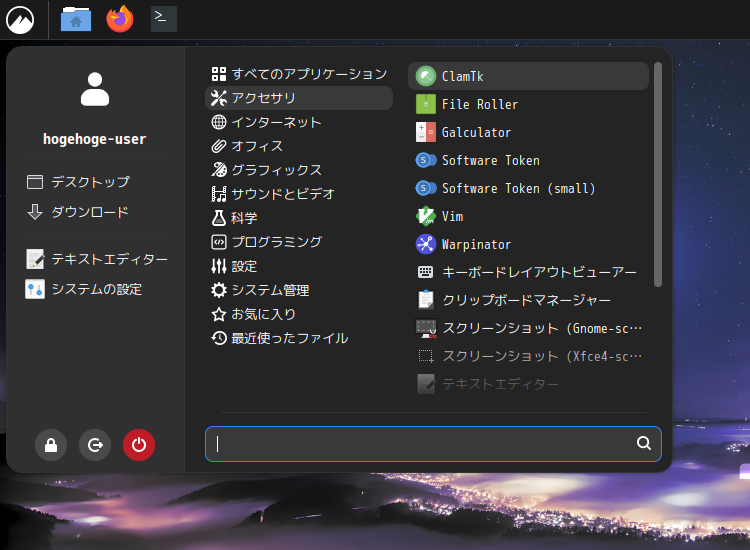Image resolution: width=750 pixels, height=550 pixels.
Task: Open the プログラミング category
Action: 299,242
